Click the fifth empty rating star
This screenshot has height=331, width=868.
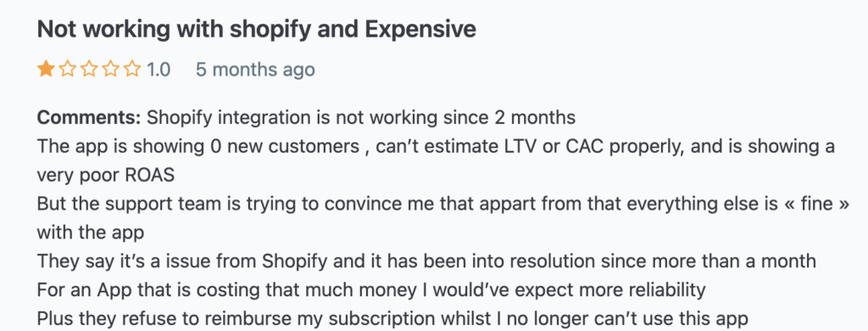132,70
